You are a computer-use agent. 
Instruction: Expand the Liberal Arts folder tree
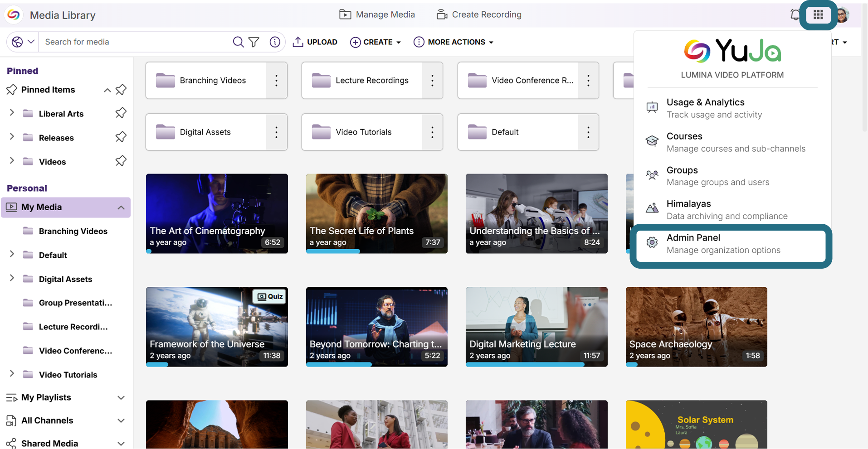coord(12,113)
